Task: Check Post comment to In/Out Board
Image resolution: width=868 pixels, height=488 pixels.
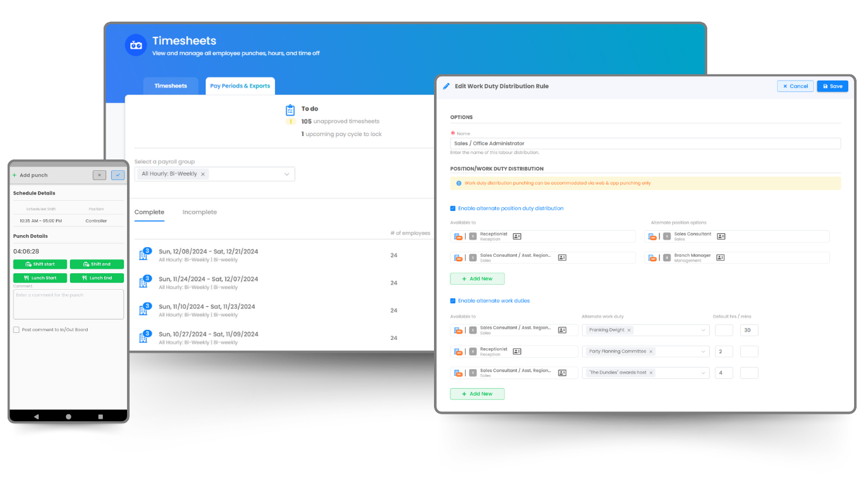Action: (17, 330)
